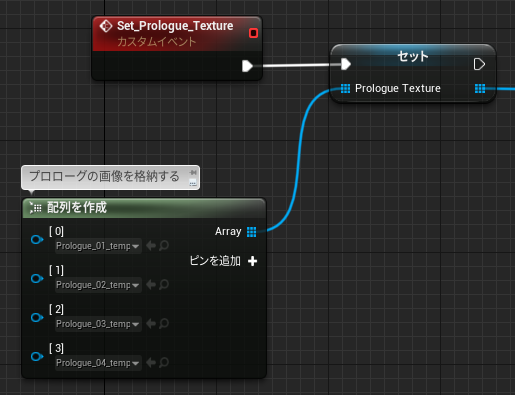Image resolution: width=515 pixels, height=395 pixels.
Task: Click the ピンを追加 add pin label
Action: 215,261
